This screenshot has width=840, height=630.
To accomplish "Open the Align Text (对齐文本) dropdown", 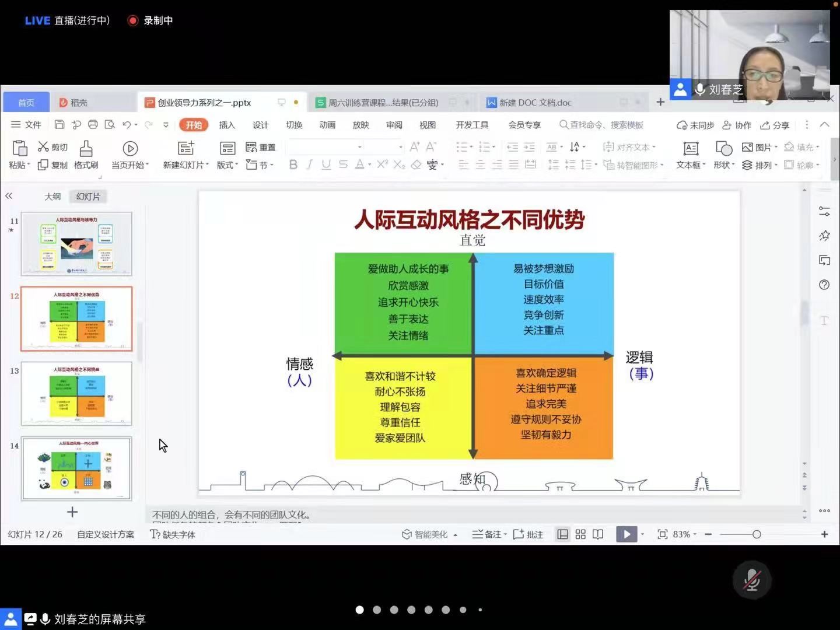I will click(x=629, y=147).
